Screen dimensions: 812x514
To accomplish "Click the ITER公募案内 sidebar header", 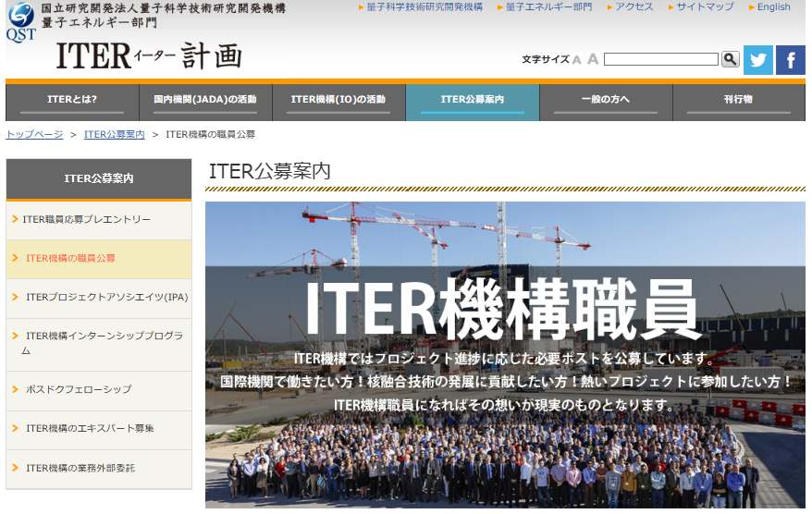I will coord(99,179).
